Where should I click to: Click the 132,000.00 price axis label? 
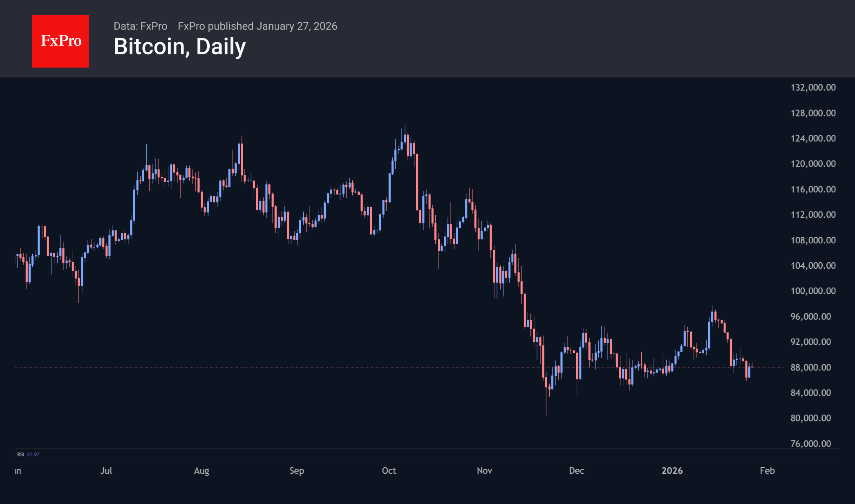(x=813, y=87)
